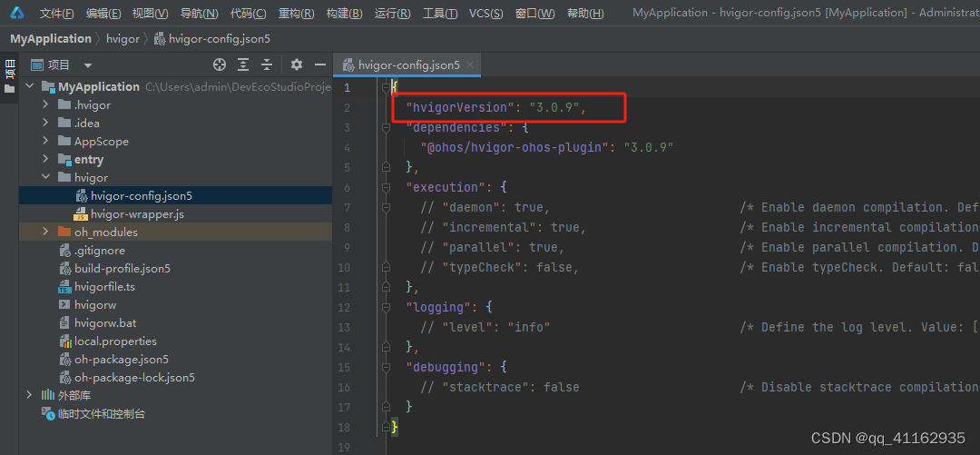Select oh-package-lock.json5 in the tree
This screenshot has width=980, height=455.
pos(134,378)
